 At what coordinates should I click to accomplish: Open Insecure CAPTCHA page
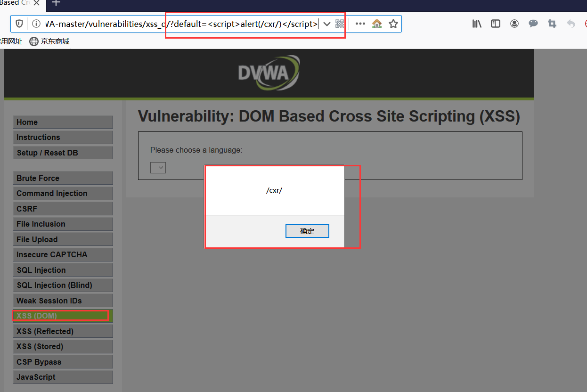(63, 254)
